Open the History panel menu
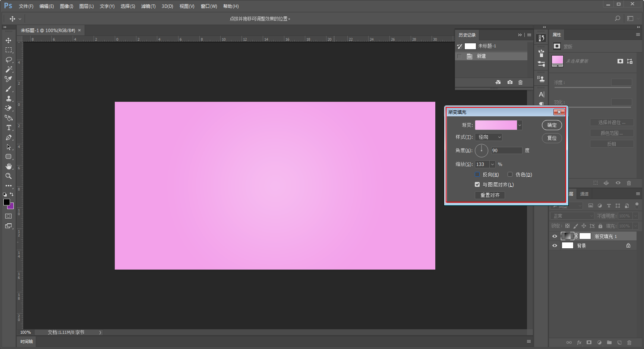 point(529,35)
